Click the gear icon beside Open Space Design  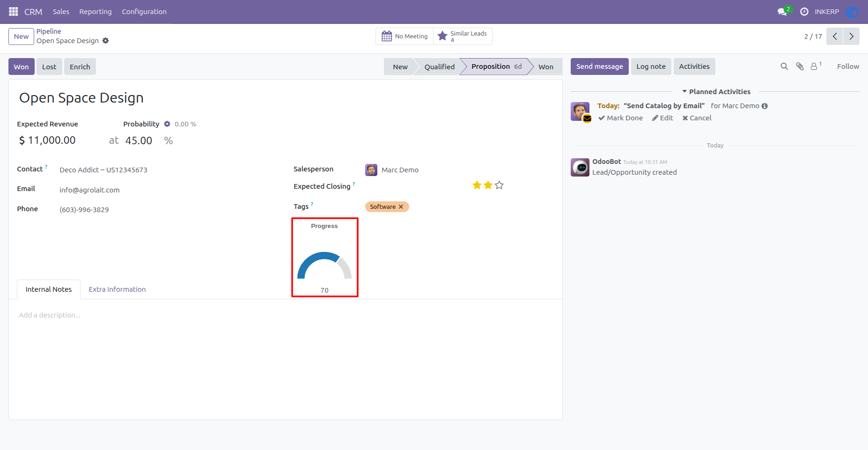106,41
